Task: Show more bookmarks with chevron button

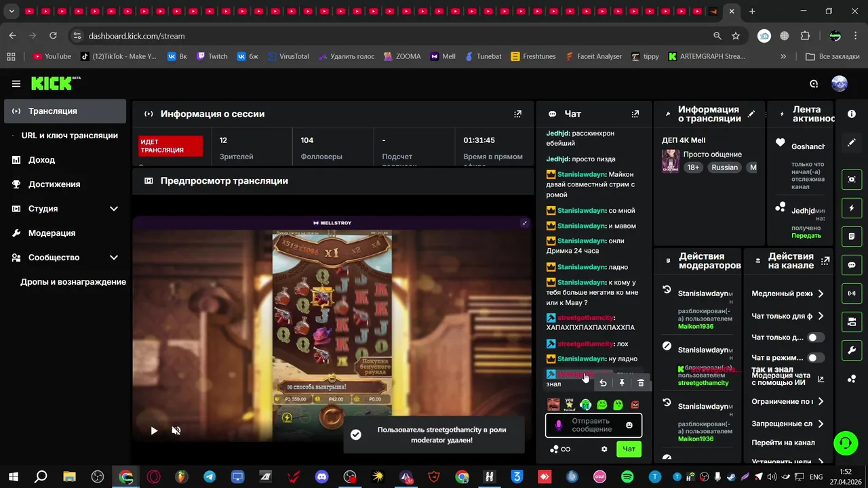Action: coord(783,56)
